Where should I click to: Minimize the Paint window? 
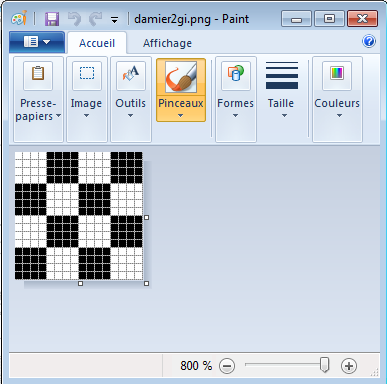[296, 19]
